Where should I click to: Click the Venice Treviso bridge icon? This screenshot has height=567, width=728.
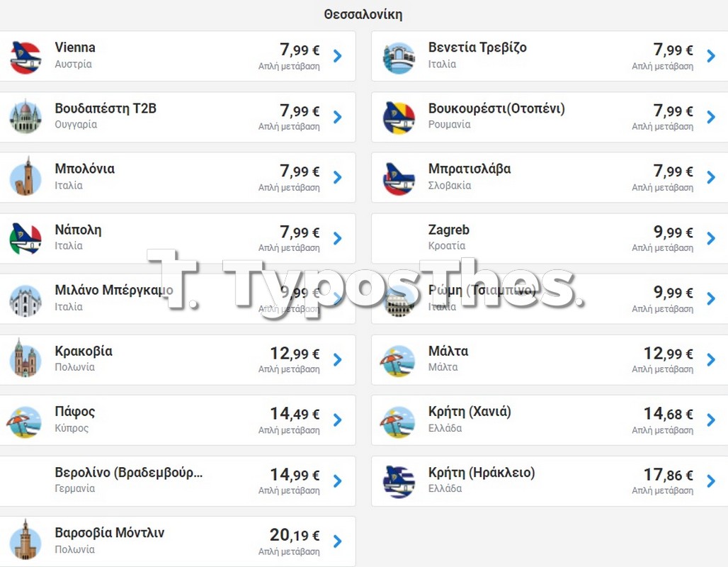(399, 57)
